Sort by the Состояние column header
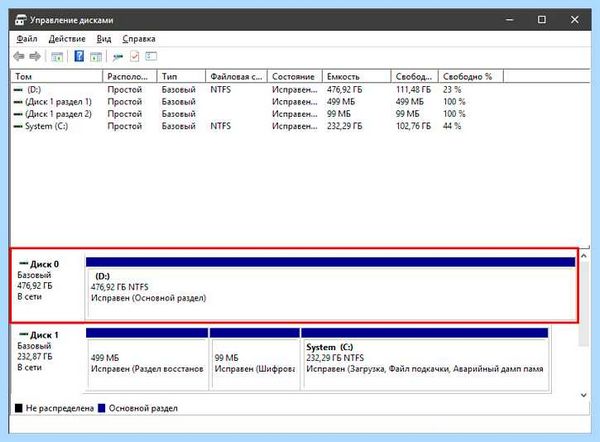The width and height of the screenshot is (600, 442). (x=295, y=77)
